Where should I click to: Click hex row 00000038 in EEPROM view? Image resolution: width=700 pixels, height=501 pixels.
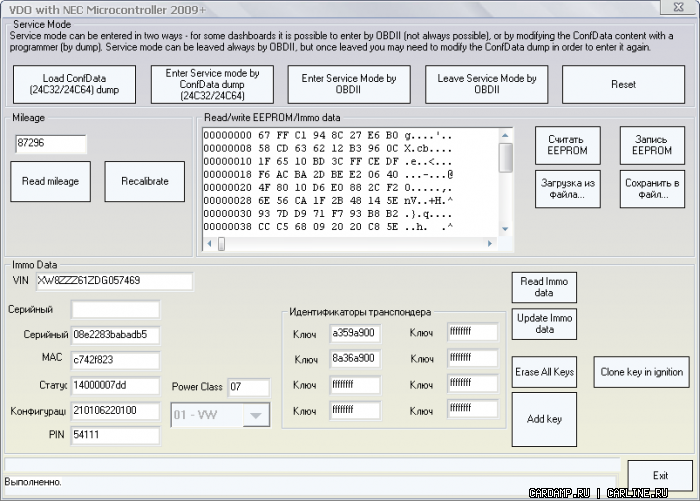[x=328, y=227]
